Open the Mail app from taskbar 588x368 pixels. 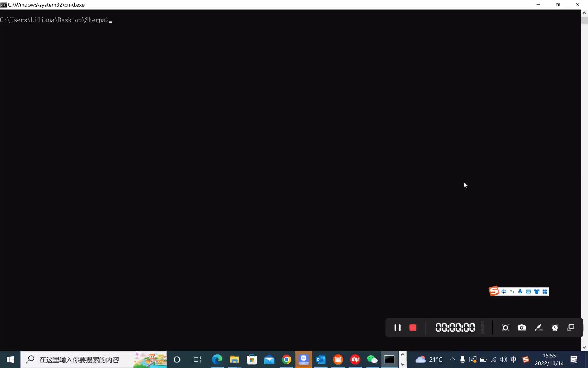pyautogui.click(x=269, y=359)
